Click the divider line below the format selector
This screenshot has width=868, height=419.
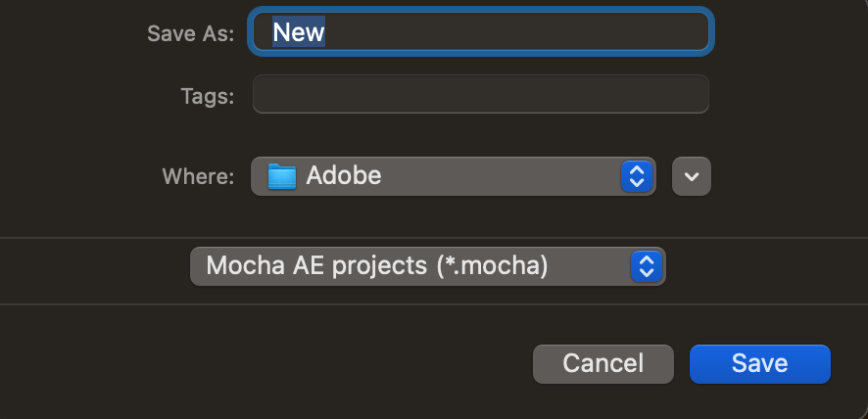pyautogui.click(x=434, y=304)
